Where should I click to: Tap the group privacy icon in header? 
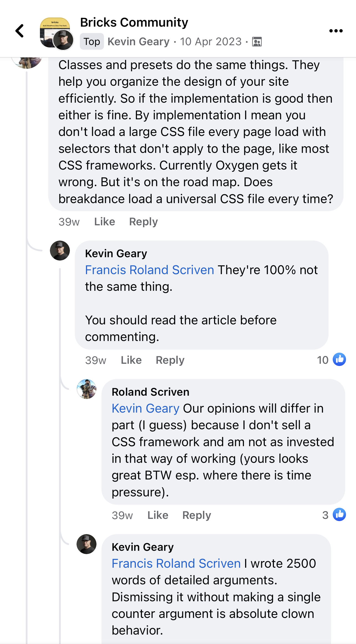click(x=257, y=42)
